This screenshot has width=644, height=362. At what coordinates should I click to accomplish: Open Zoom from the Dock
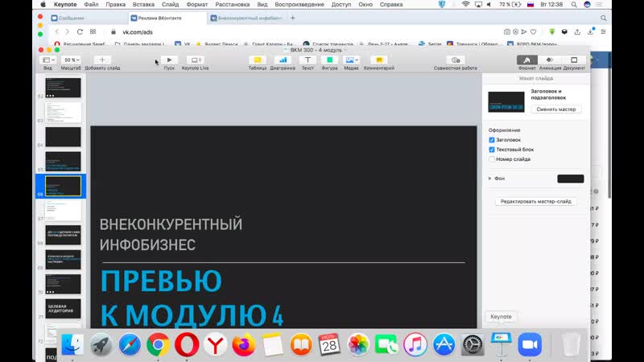click(x=530, y=344)
